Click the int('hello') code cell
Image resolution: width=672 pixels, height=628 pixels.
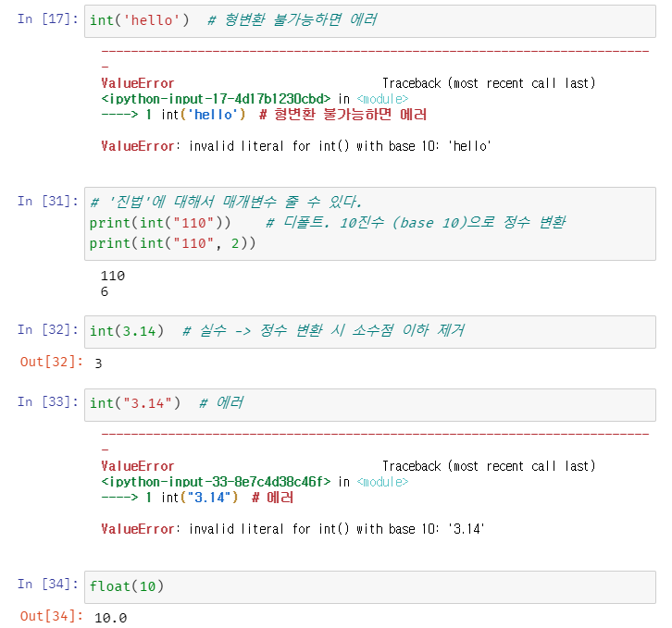pos(370,21)
